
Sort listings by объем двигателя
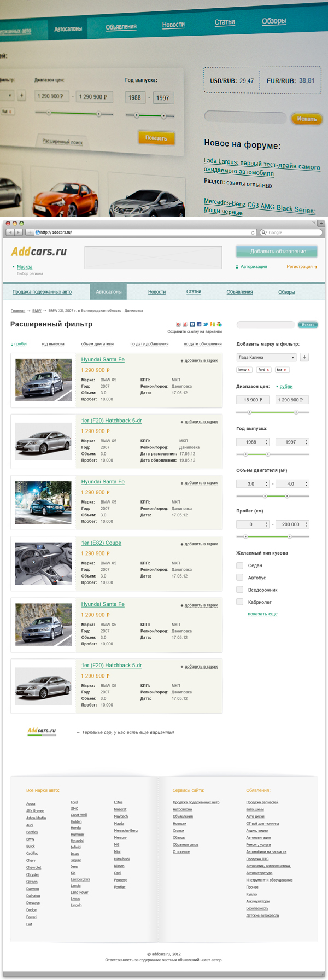pyautogui.click(x=97, y=344)
